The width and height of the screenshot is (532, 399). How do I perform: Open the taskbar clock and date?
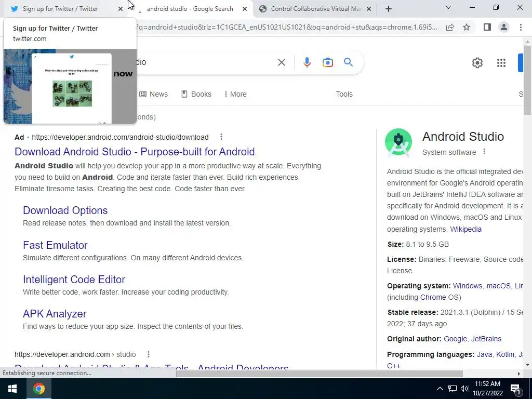(487, 389)
